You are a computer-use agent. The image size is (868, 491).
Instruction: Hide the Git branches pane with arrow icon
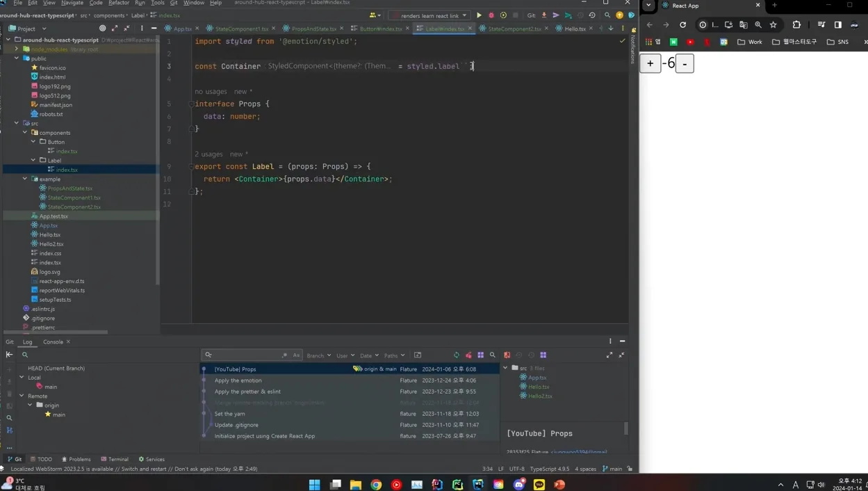[x=9, y=355]
